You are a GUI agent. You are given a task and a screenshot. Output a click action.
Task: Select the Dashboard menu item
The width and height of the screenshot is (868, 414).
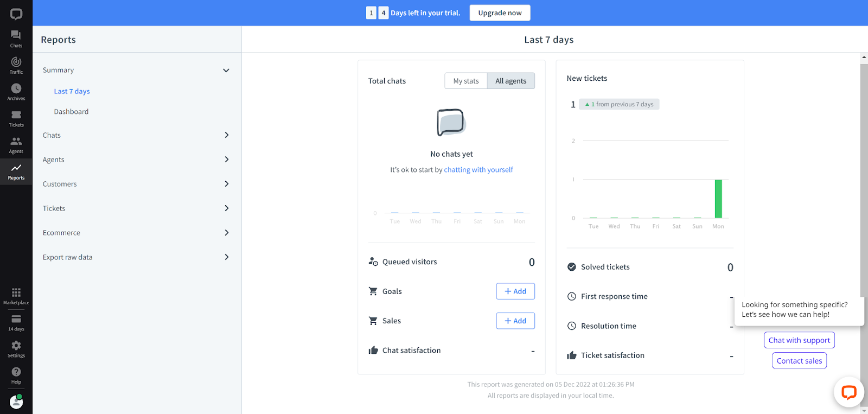tap(71, 112)
